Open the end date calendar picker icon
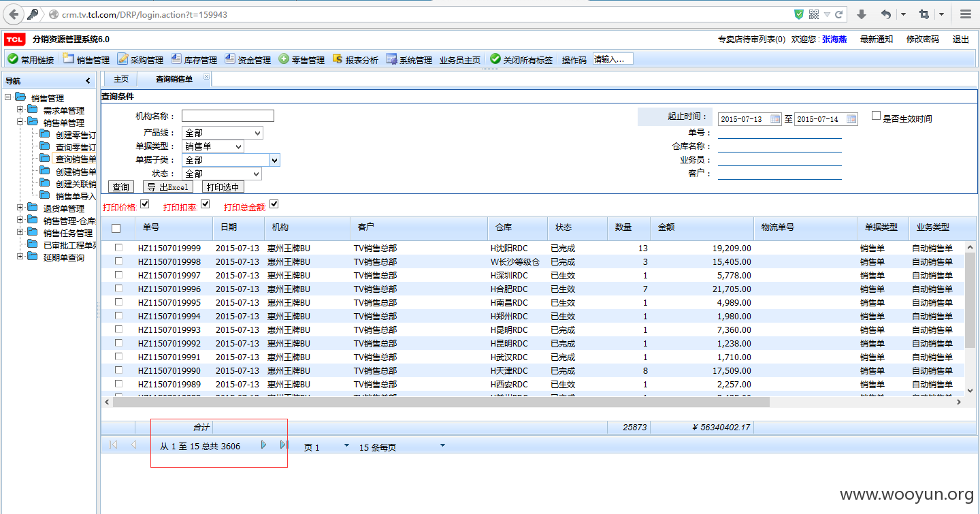The width and height of the screenshot is (980, 514). (x=851, y=119)
